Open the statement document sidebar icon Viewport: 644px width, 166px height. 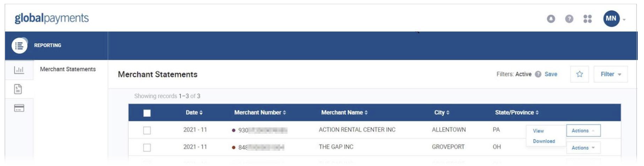(x=18, y=89)
